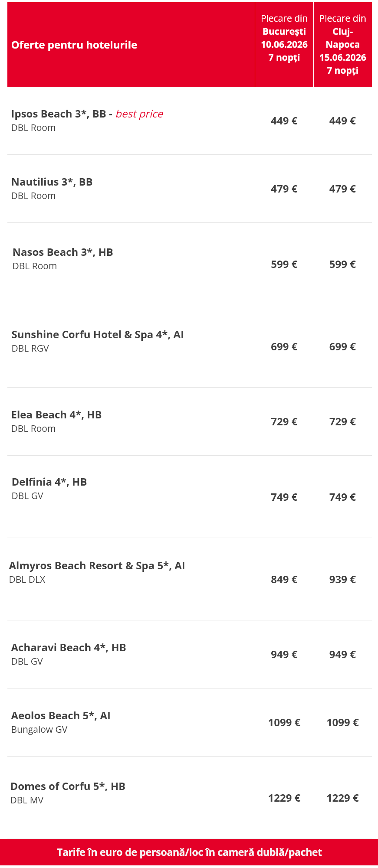Click the red 'best price' label

[x=139, y=114]
